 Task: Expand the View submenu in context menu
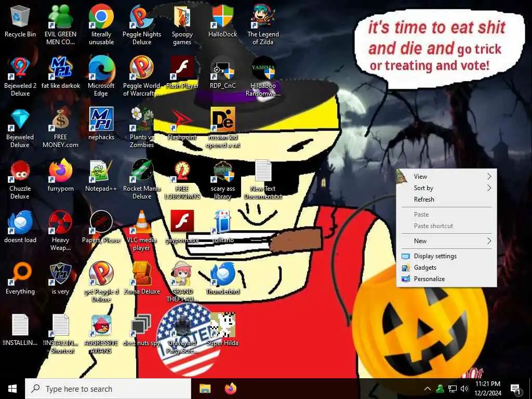click(446, 177)
